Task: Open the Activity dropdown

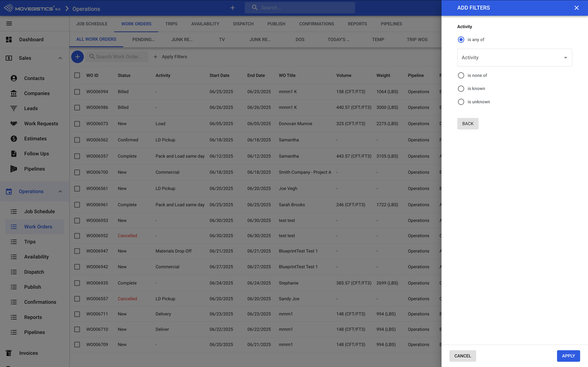Action: pos(514,57)
